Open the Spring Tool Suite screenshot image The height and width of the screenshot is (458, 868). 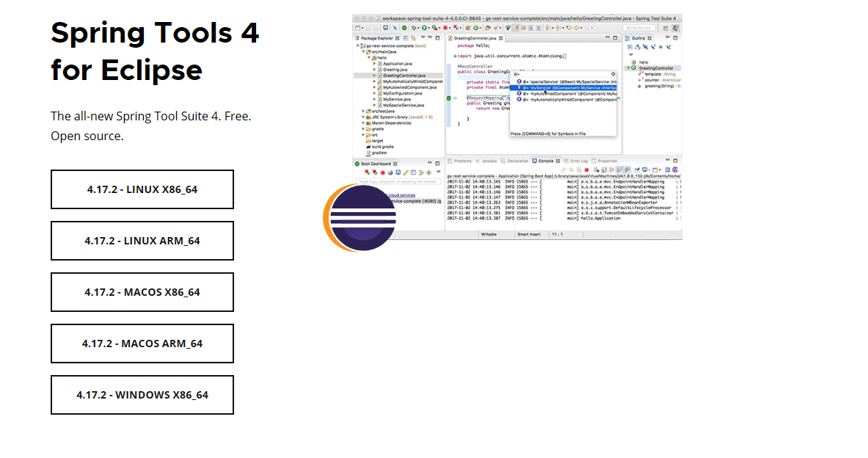(517, 127)
